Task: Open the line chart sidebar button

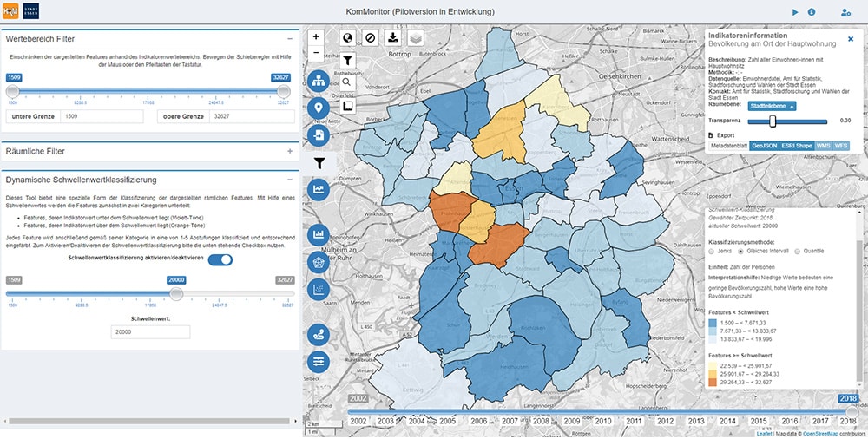Action: click(319, 189)
